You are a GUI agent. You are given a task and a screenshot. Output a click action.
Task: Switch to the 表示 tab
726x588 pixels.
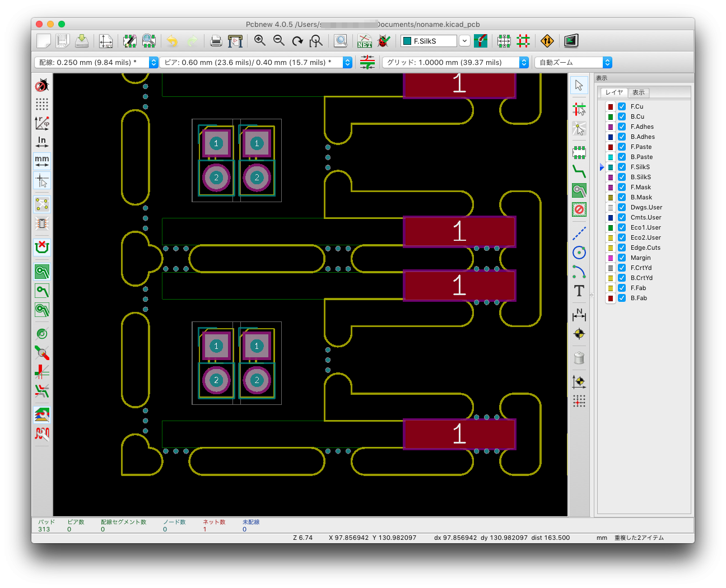pos(639,92)
